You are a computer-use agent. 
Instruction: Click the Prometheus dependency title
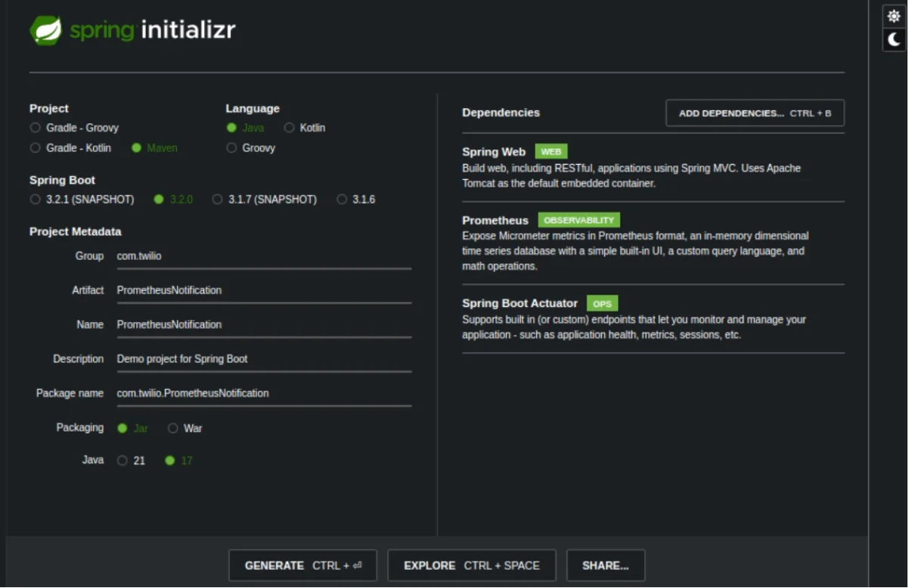tap(495, 221)
